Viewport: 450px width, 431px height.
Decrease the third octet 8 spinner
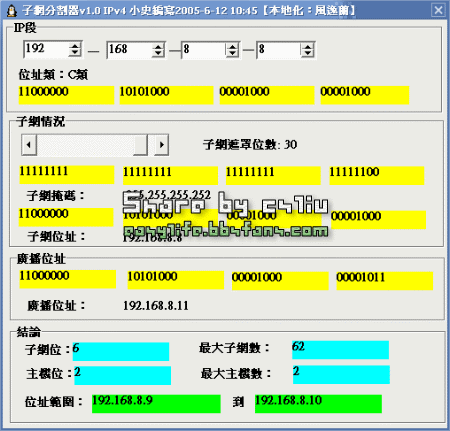232,53
